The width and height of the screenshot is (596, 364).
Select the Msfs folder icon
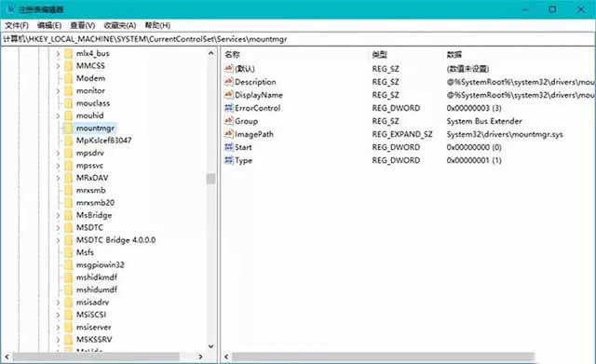point(68,252)
